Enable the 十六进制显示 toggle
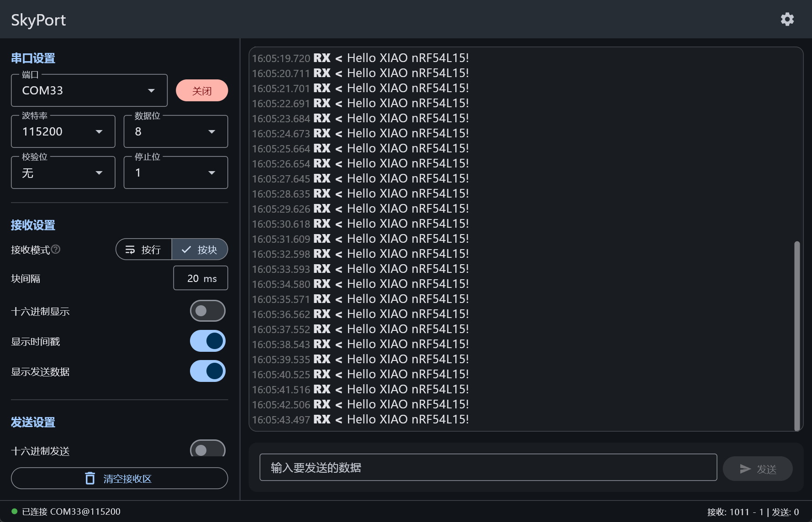The image size is (812, 522). click(x=207, y=311)
